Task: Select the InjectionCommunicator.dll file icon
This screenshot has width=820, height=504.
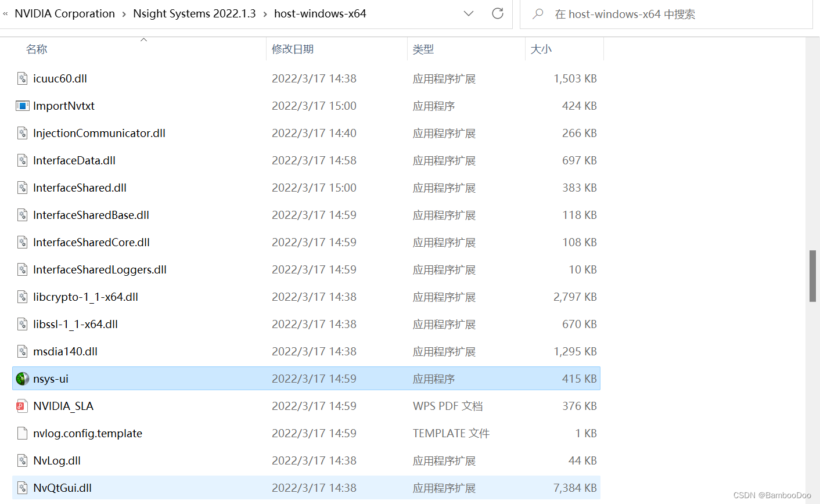Action: coord(22,133)
